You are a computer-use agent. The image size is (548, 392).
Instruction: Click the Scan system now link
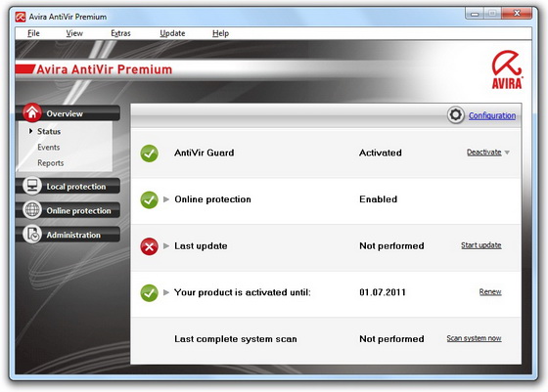click(474, 338)
